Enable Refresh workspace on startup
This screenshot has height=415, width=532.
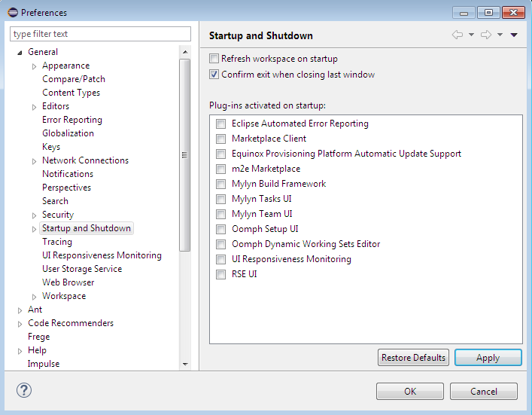214,59
